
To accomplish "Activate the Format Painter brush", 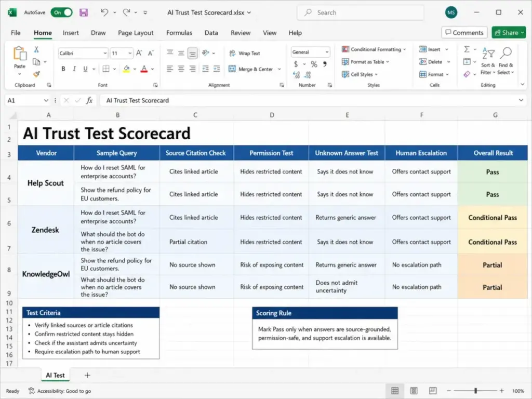I will (x=36, y=74).
